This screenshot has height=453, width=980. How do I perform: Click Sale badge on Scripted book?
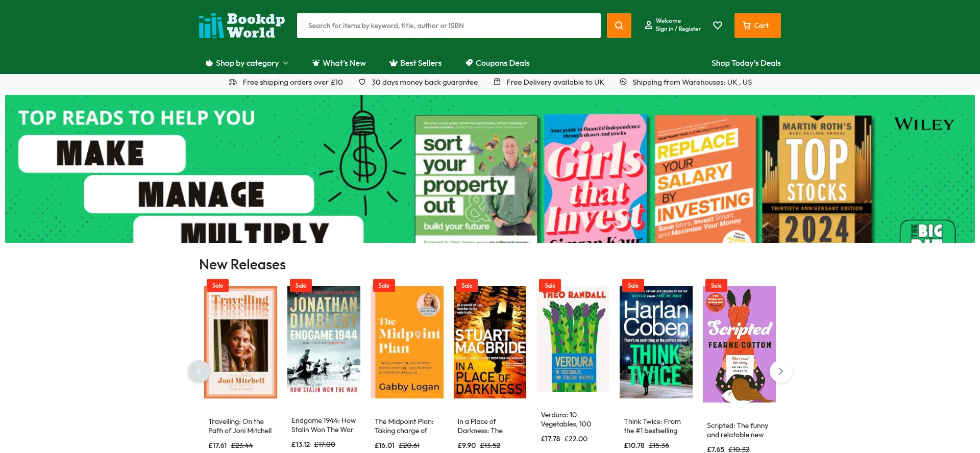[x=716, y=286]
